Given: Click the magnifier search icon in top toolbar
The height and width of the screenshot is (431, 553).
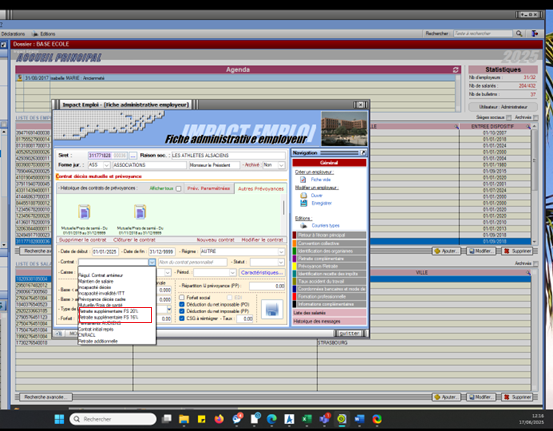Looking at the screenshot, I should (519, 34).
